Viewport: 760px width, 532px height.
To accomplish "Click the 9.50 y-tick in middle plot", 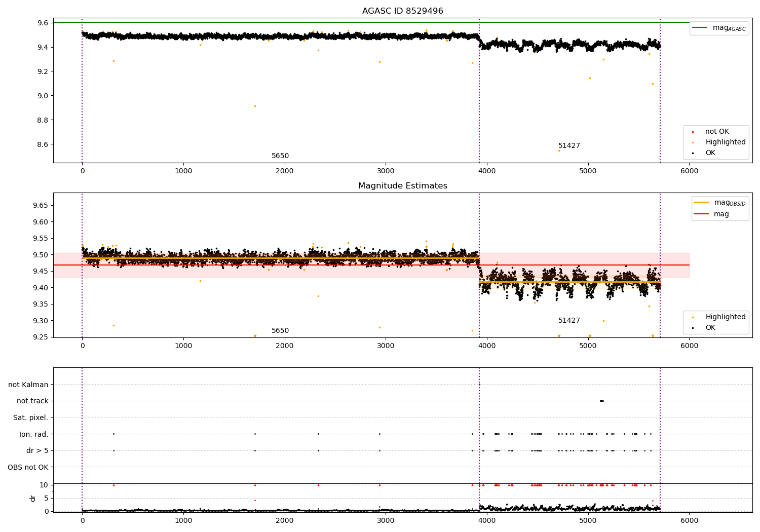I will [x=41, y=255].
